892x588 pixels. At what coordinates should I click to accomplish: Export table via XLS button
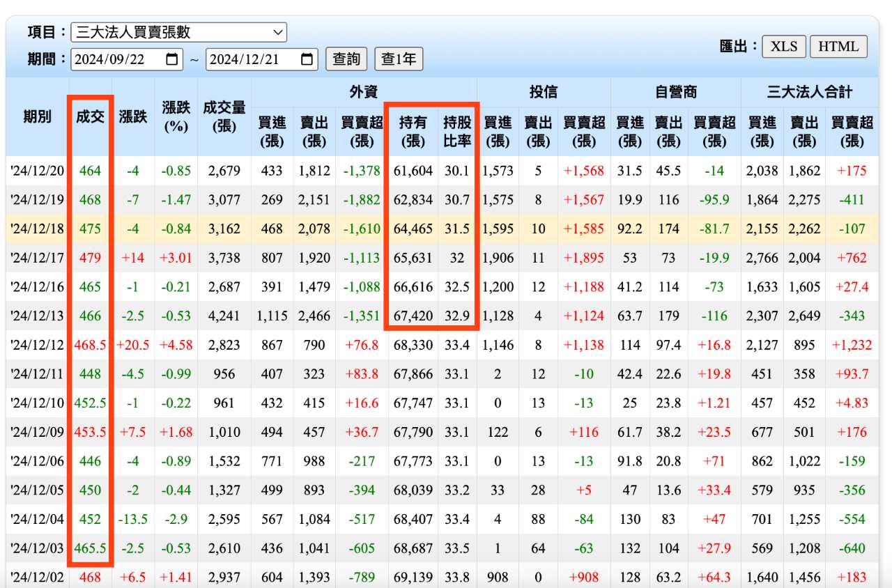point(784,47)
